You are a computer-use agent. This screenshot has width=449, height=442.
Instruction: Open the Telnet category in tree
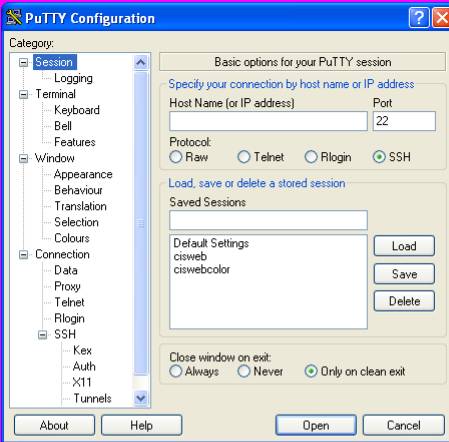69,302
